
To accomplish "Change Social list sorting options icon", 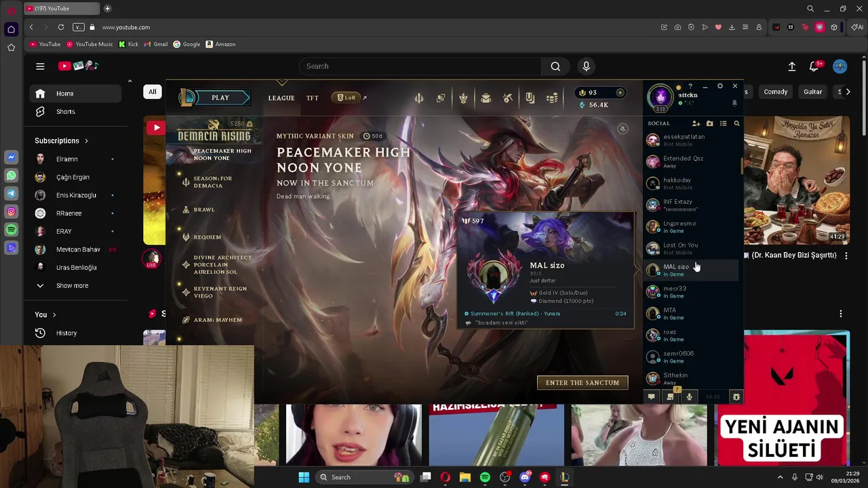I will 723,123.
